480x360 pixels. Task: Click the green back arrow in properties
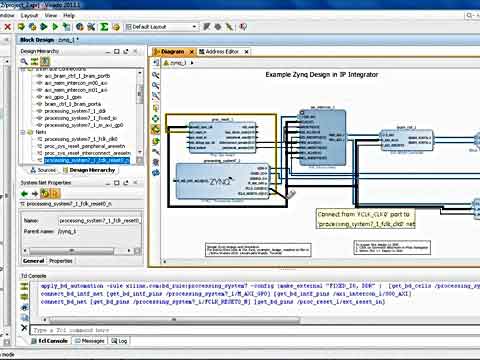24,194
